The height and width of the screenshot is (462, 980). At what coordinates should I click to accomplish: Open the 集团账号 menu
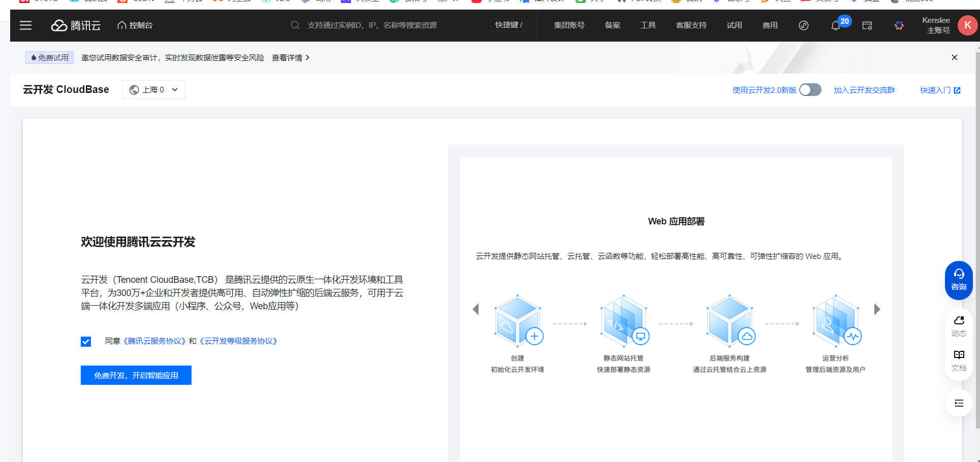point(569,25)
